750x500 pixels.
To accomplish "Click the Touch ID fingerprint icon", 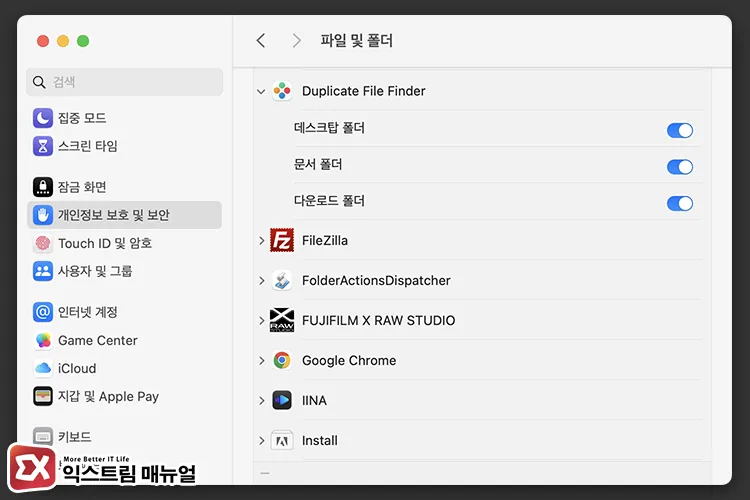I will coord(43,243).
